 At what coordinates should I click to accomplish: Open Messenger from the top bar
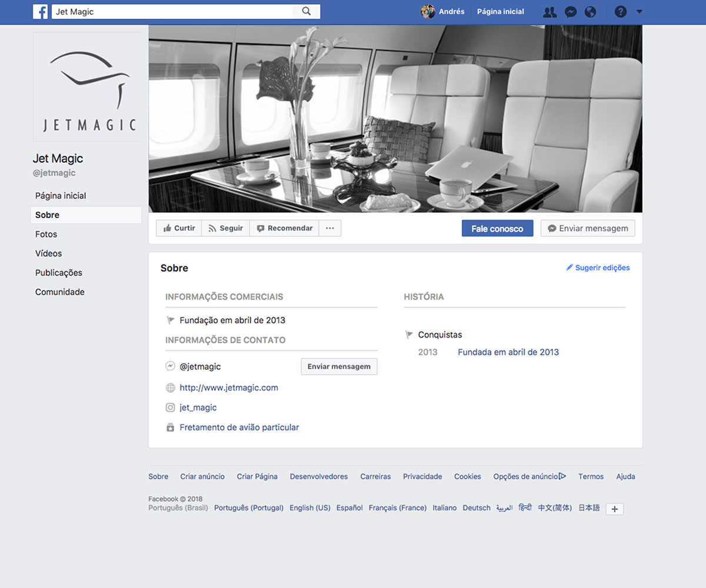click(x=571, y=12)
